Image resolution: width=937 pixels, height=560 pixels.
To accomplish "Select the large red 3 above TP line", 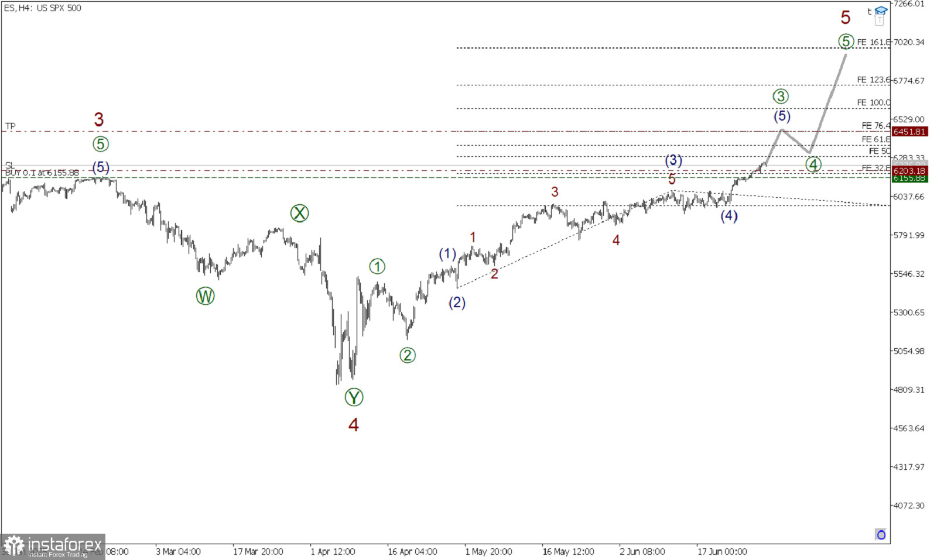I will 99,120.
